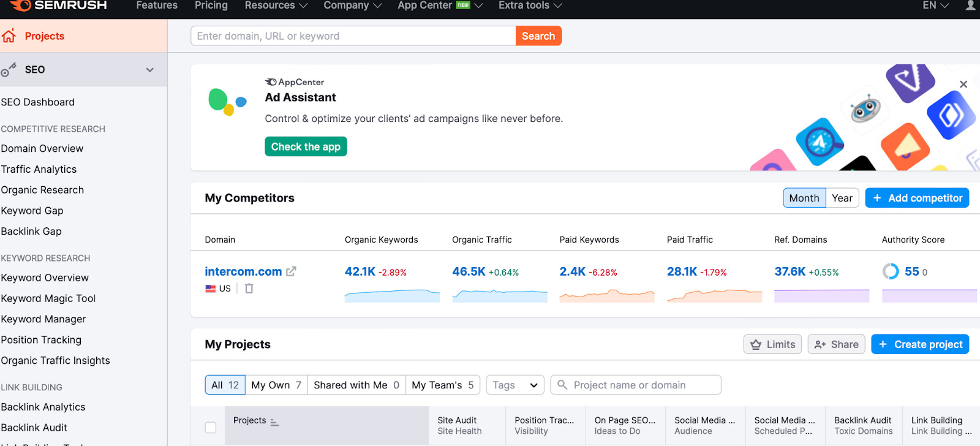The height and width of the screenshot is (446, 980).
Task: Open Domain Overview in sidebar
Action: (42, 149)
